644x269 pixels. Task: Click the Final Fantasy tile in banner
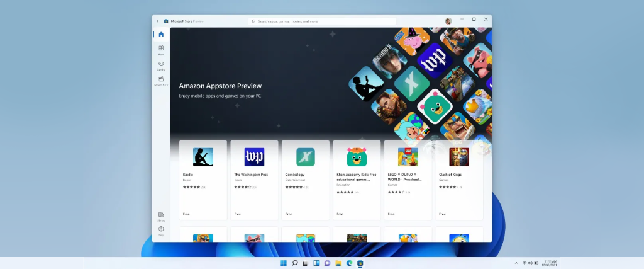click(x=389, y=61)
